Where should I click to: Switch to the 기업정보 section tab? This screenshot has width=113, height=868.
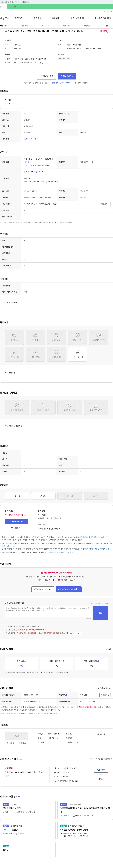108,26
